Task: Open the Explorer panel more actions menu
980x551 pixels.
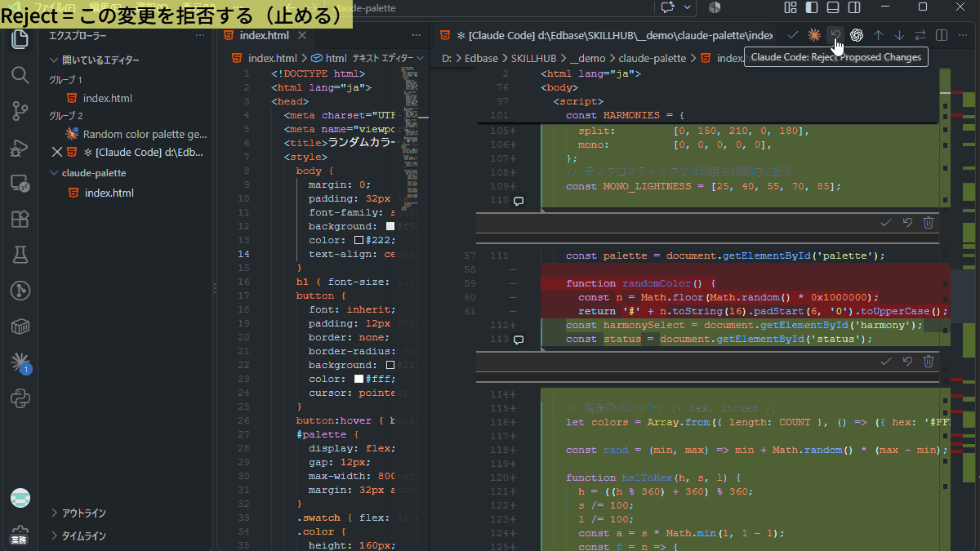Action: pos(200,36)
